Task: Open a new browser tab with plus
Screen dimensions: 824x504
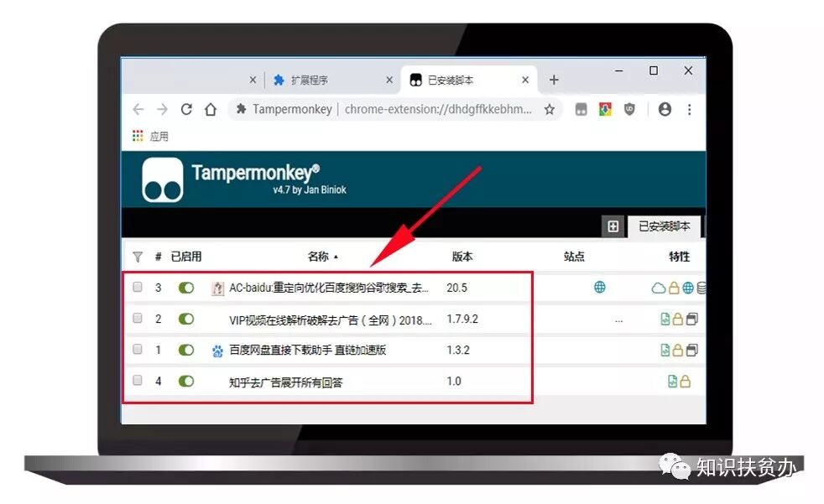Action: [x=554, y=80]
